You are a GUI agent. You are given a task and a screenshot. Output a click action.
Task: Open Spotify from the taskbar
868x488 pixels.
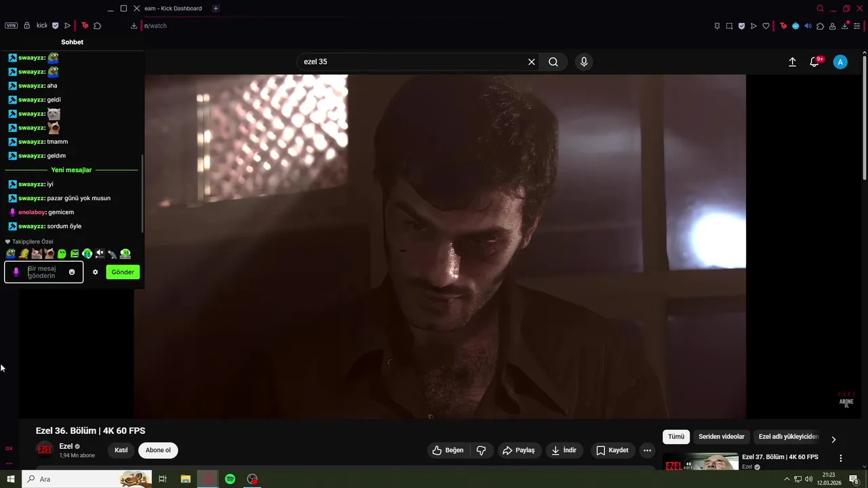point(230,479)
